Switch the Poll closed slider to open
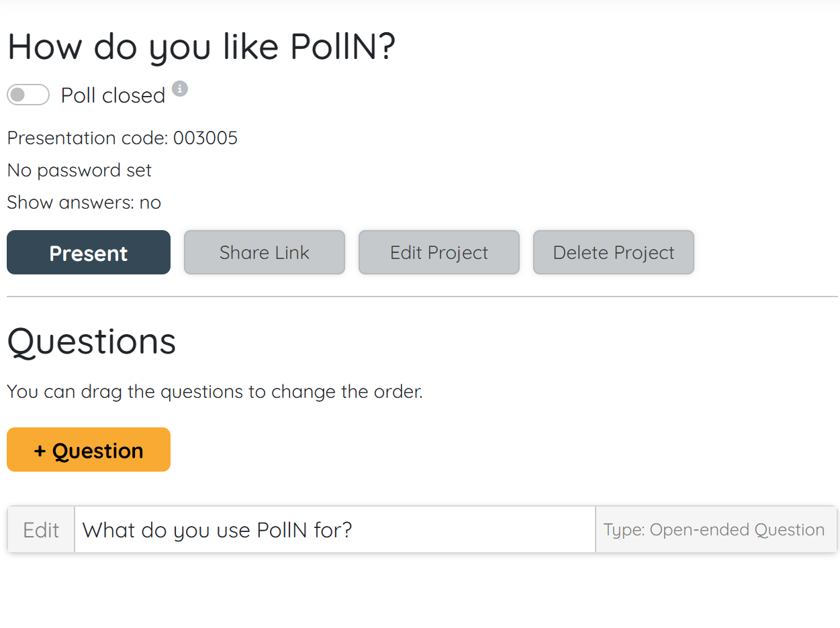This screenshot has height=628, width=840. coord(28,95)
